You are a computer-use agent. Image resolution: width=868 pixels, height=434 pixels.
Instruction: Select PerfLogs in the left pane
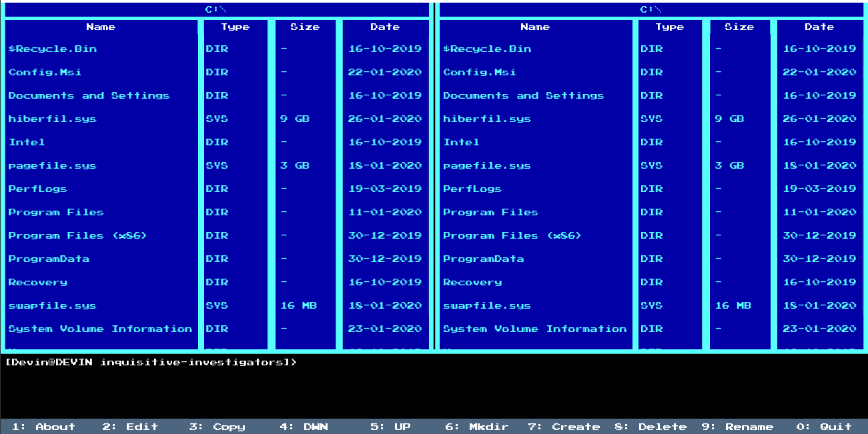(38, 189)
